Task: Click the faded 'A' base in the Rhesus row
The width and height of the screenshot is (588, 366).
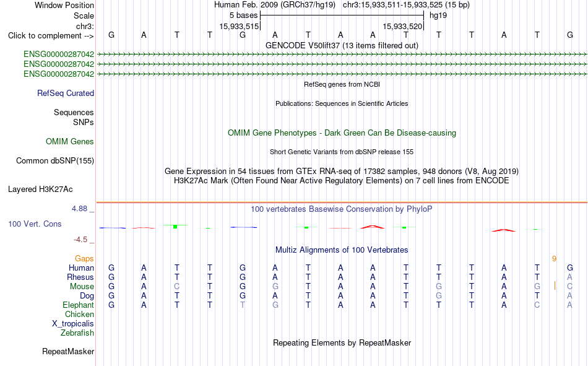Action: [569, 277]
